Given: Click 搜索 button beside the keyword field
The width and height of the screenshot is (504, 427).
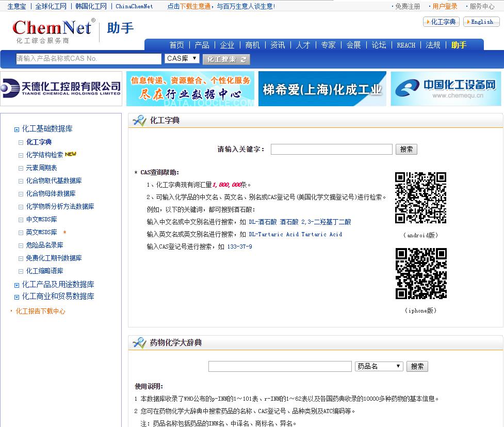Looking at the screenshot, I should pos(407,149).
